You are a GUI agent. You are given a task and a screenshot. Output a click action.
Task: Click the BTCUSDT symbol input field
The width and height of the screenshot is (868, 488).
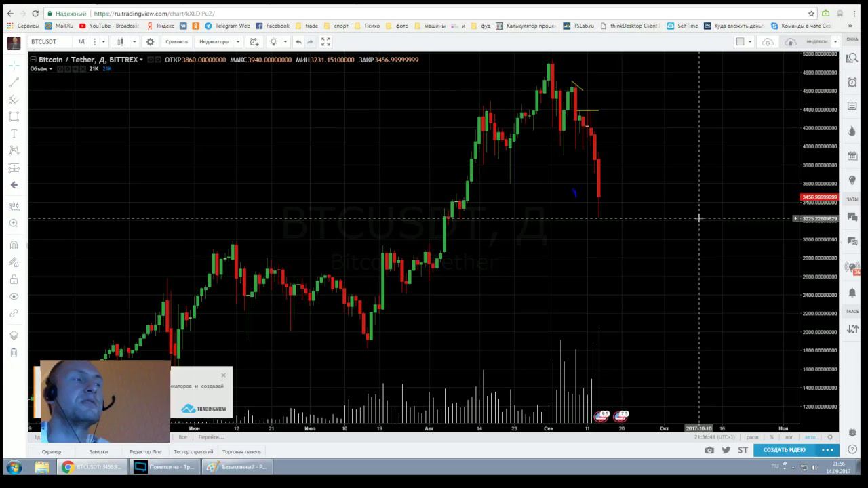pyautogui.click(x=50, y=41)
